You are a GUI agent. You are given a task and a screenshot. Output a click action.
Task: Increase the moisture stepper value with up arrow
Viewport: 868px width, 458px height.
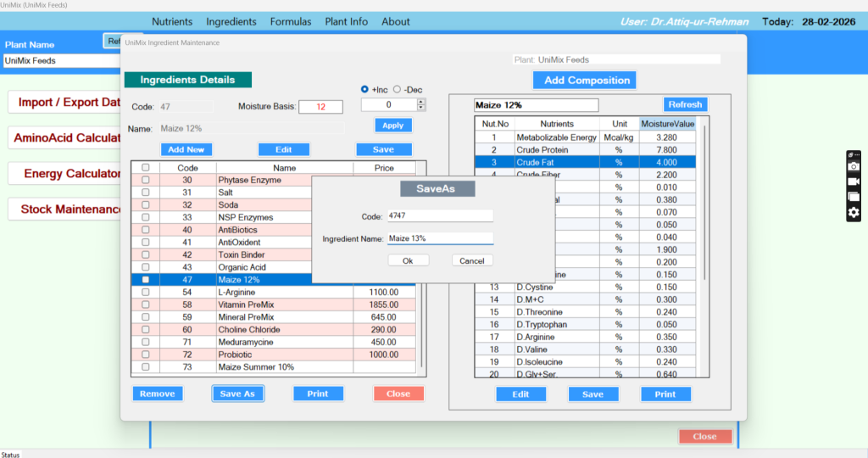click(x=421, y=102)
